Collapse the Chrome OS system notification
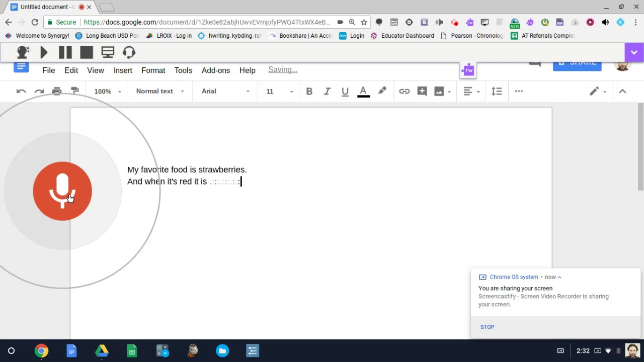Viewport: 644px width, 362px height. click(x=559, y=277)
